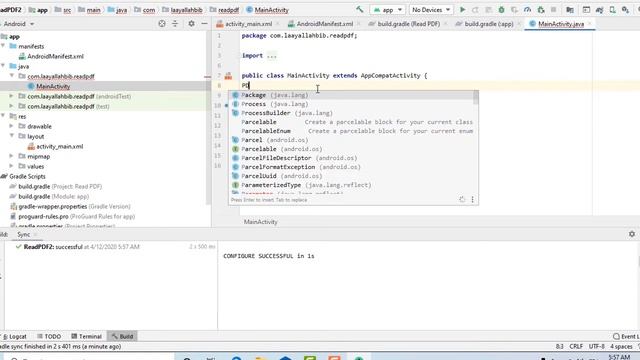Collapse the layout folder

tap(11, 136)
